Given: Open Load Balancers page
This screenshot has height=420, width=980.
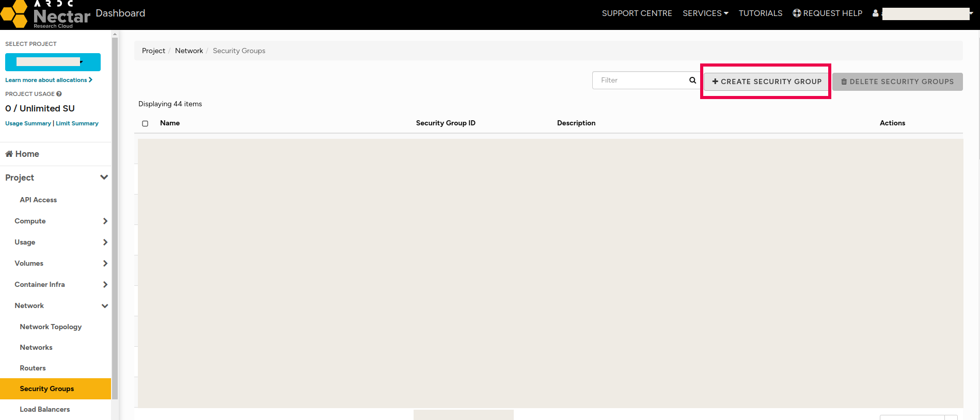Looking at the screenshot, I should point(45,409).
